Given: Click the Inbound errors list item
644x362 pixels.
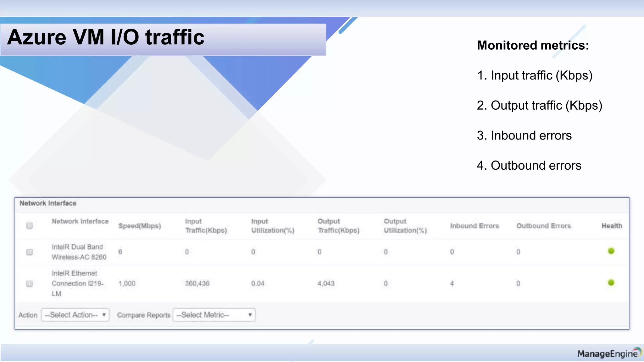Looking at the screenshot, I should [524, 135].
